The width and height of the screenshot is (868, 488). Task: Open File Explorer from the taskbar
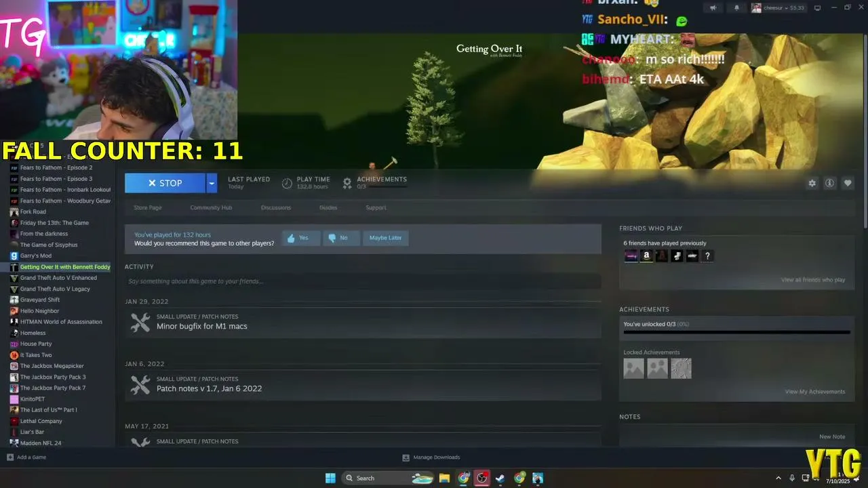coord(444,478)
